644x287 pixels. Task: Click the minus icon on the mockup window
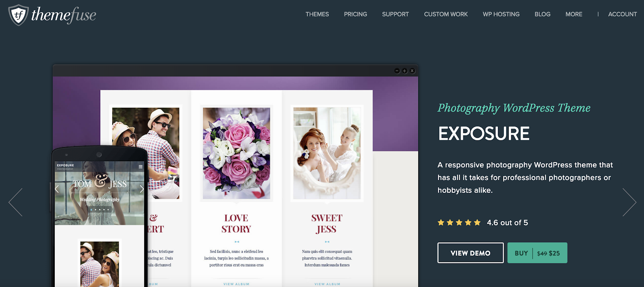coord(397,71)
